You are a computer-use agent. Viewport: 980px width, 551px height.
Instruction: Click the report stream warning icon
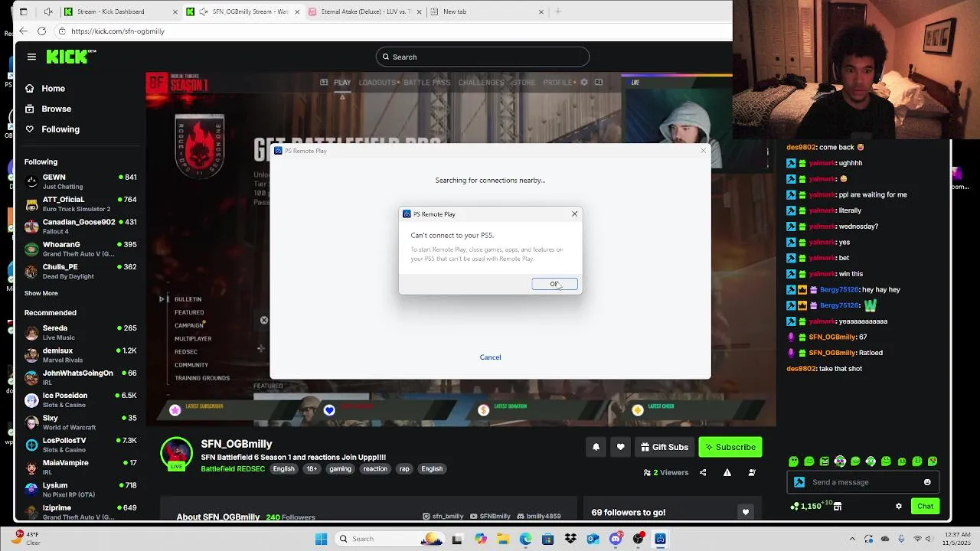click(727, 472)
